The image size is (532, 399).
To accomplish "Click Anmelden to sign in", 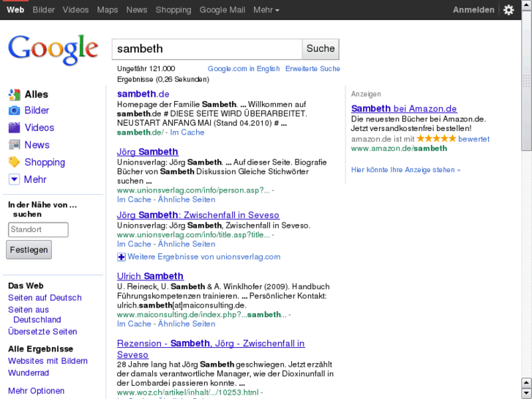I will [473, 10].
